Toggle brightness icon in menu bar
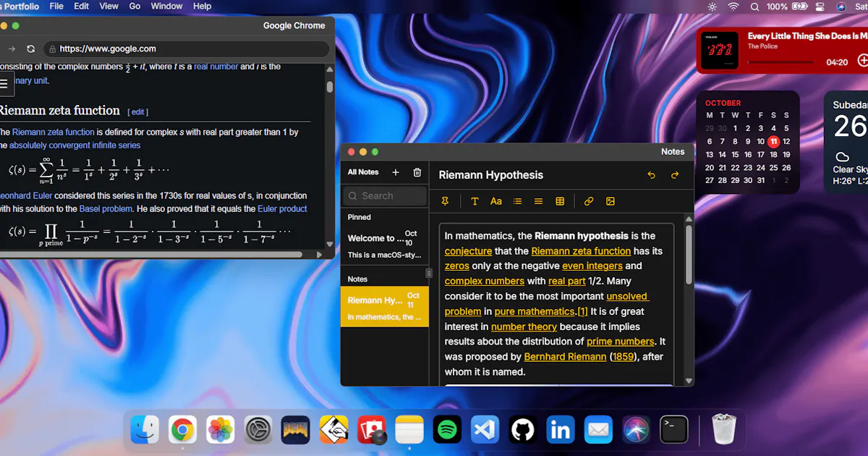The width and height of the screenshot is (868, 456). click(x=712, y=7)
